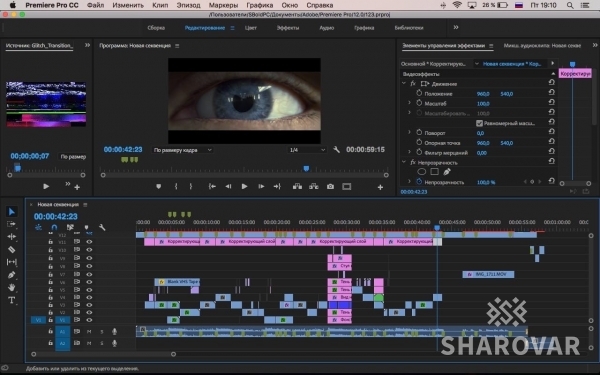Click Program monitor playhead marker
The image size is (600, 375).
(306, 168)
